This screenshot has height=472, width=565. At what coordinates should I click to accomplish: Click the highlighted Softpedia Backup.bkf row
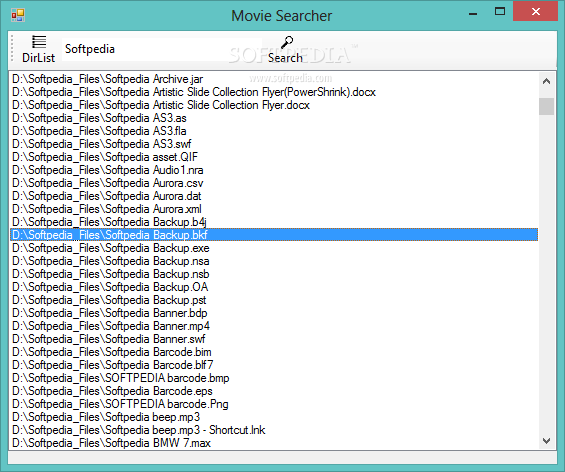(274, 235)
